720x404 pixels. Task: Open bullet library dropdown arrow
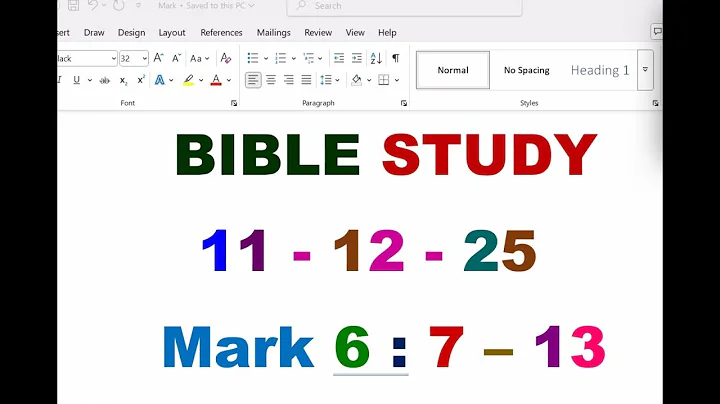tap(265, 58)
